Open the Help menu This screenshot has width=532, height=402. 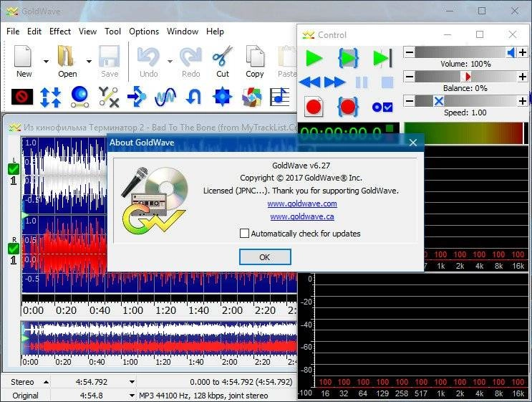[x=215, y=32]
